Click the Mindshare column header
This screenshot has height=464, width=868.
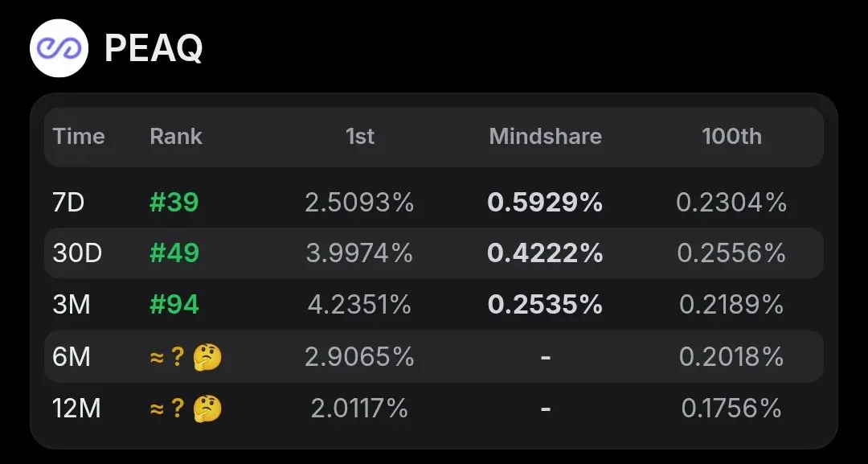[545, 136]
